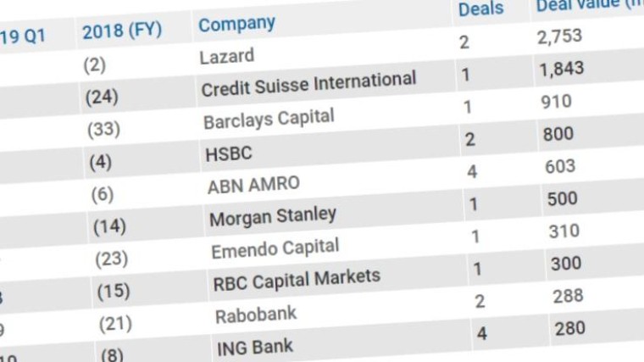
Task: Click Lazard's deal value 2,753
Action: pos(561,38)
